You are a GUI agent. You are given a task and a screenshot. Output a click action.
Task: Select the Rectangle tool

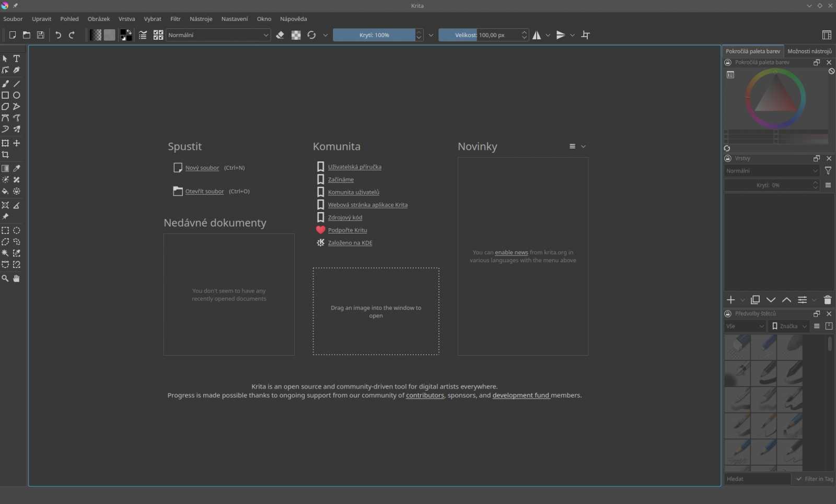[x=5, y=95]
